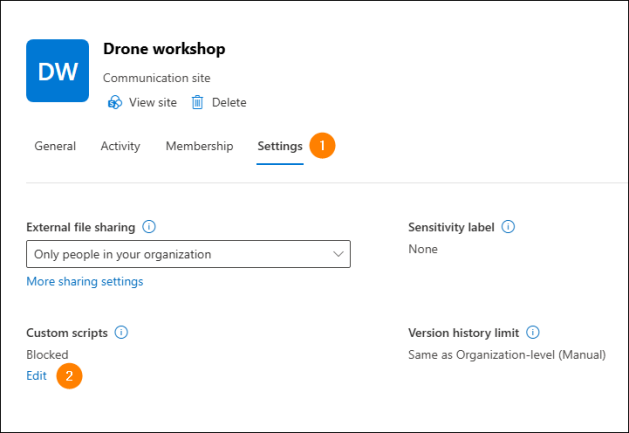Select the Settings tab

click(280, 146)
